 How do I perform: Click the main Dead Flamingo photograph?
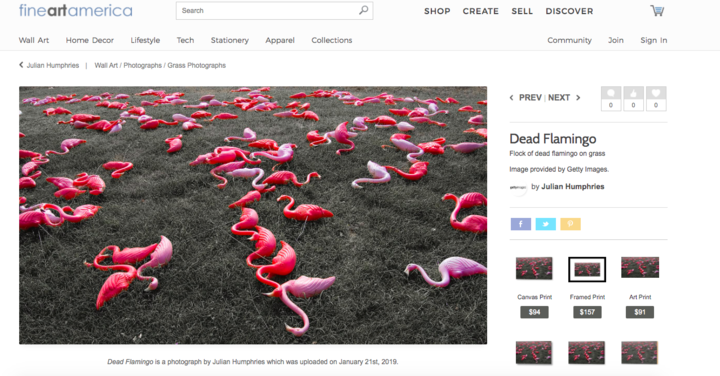253,215
